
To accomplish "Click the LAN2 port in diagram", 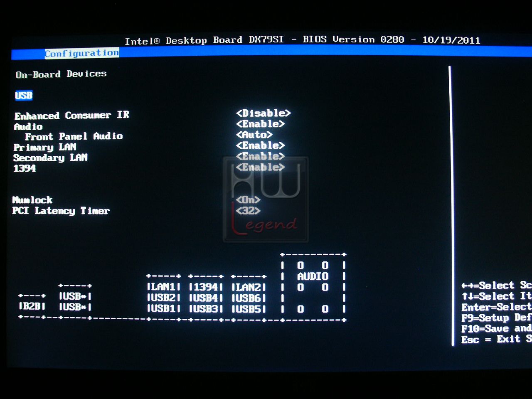I will tap(249, 287).
